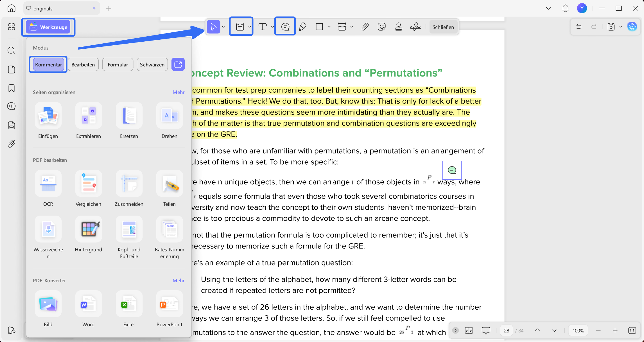Viewport: 644px width, 342px height.
Task: Save the document with the save icon
Action: (x=611, y=27)
